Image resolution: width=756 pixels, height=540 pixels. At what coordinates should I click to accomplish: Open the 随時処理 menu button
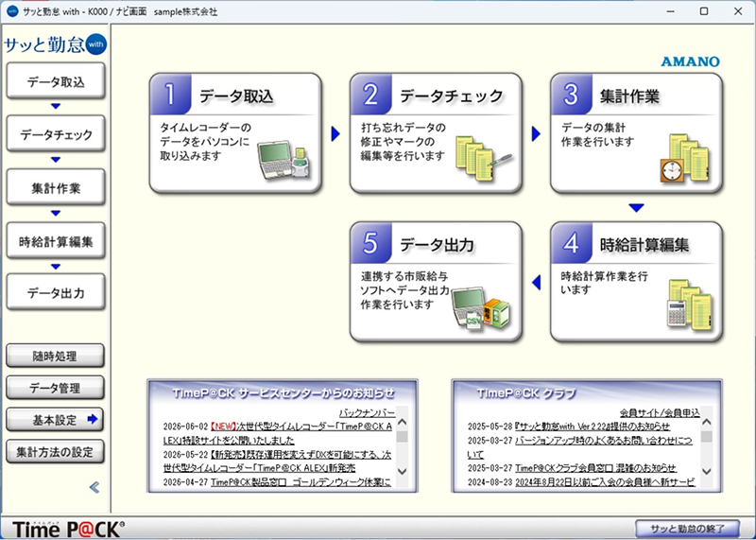(x=55, y=357)
